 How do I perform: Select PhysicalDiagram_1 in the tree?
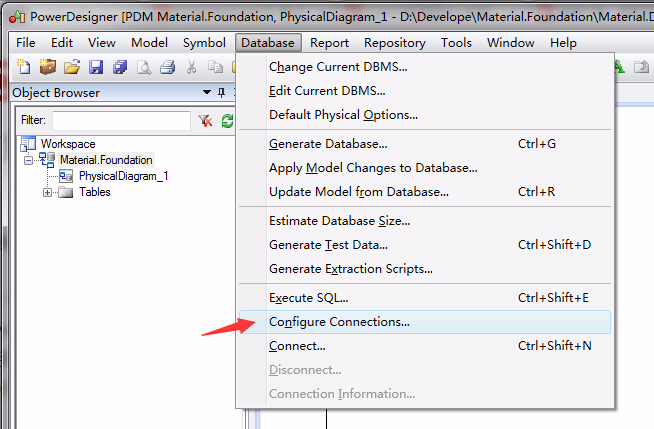coord(123,176)
